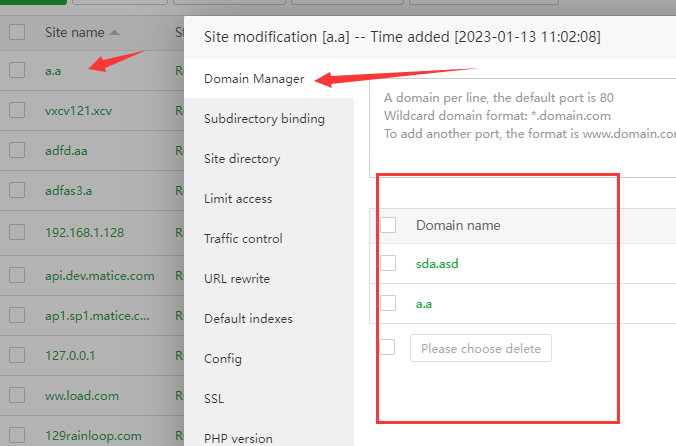Open the Please choose delete dropdown
The height and width of the screenshot is (446, 676).
[481, 348]
